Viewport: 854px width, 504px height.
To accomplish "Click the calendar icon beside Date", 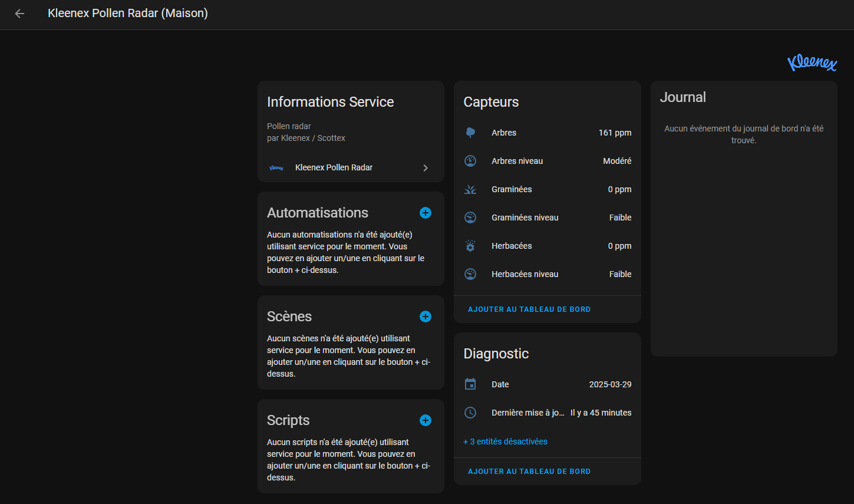I will pos(470,384).
